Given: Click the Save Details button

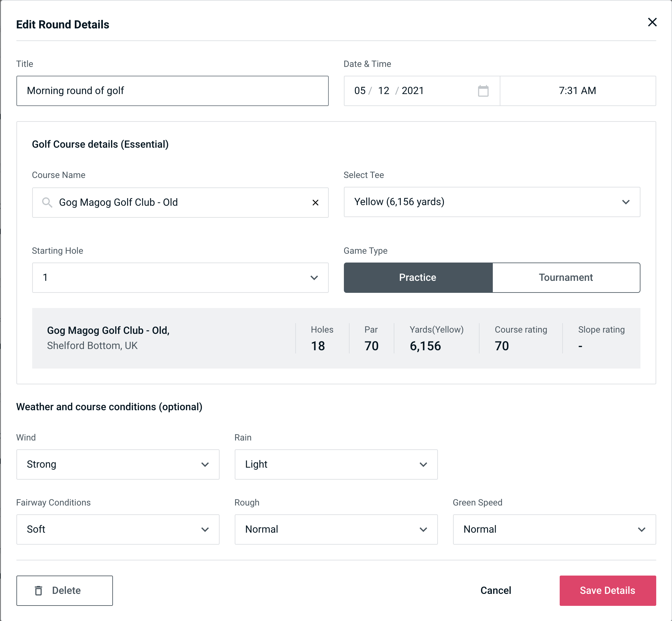Looking at the screenshot, I should [607, 590].
